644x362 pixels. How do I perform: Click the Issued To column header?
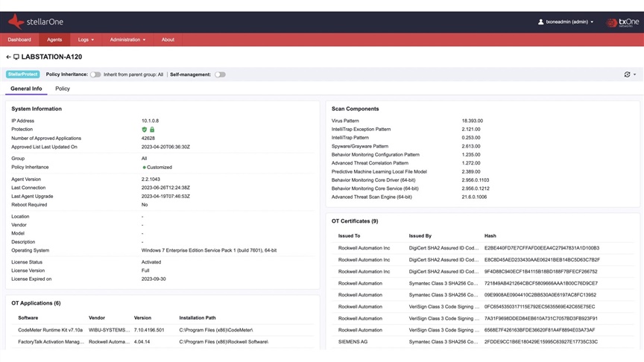[x=349, y=236]
